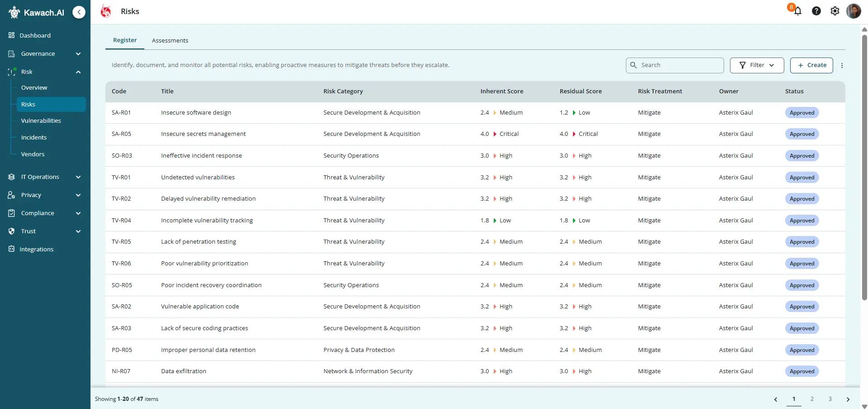This screenshot has width=868, height=409.
Task: Select the Register tab
Action: point(125,40)
